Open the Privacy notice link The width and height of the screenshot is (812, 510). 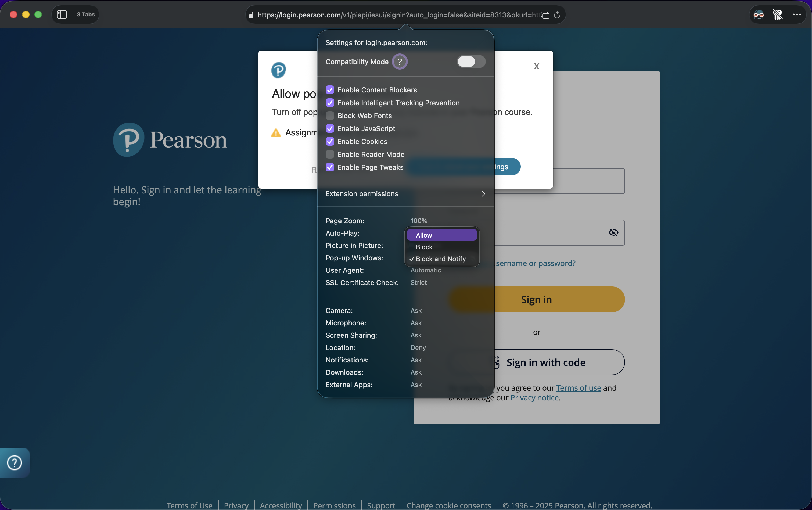(x=534, y=398)
